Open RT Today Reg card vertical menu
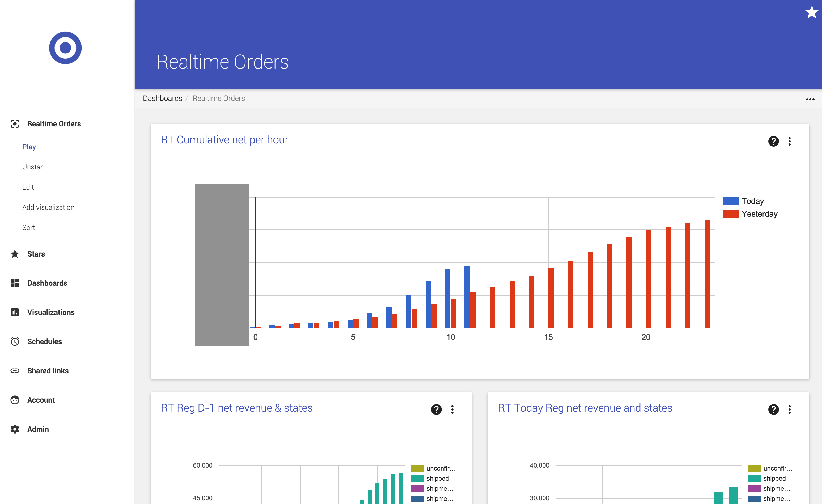This screenshot has width=822, height=504. 789,409
